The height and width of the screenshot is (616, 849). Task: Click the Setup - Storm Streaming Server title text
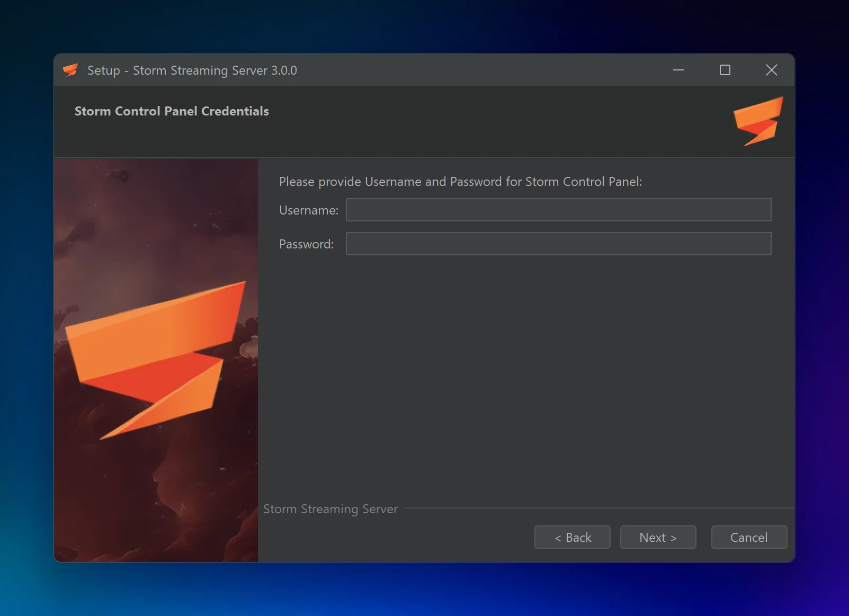point(192,70)
